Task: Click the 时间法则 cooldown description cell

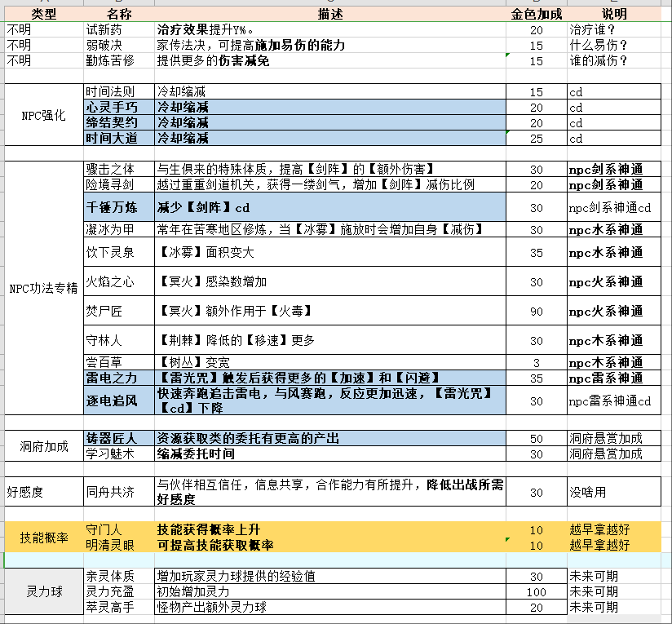Action: pyautogui.click(x=318, y=91)
